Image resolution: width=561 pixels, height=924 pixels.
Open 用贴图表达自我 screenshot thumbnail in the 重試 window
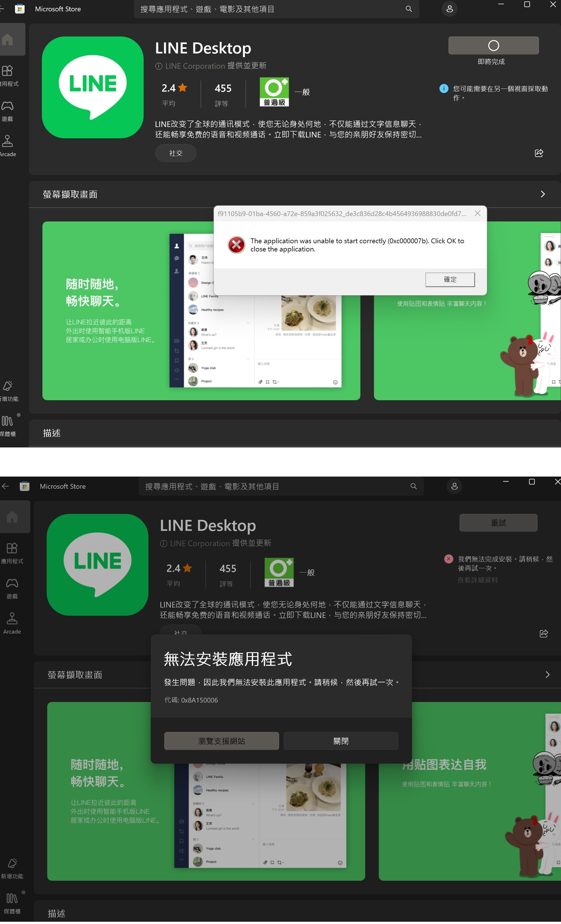[469, 791]
